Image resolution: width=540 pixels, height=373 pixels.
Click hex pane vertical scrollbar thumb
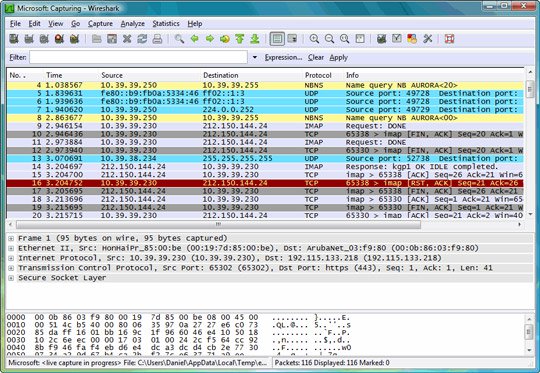coord(530,332)
